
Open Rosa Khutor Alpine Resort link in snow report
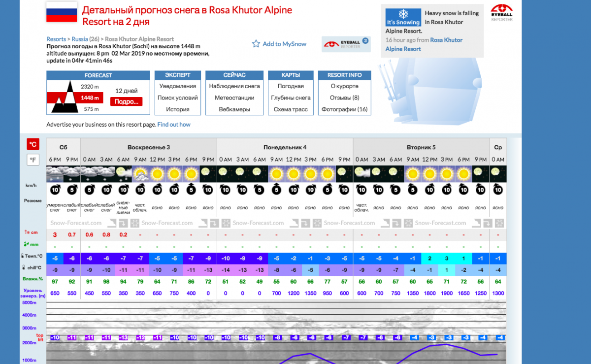(424, 44)
